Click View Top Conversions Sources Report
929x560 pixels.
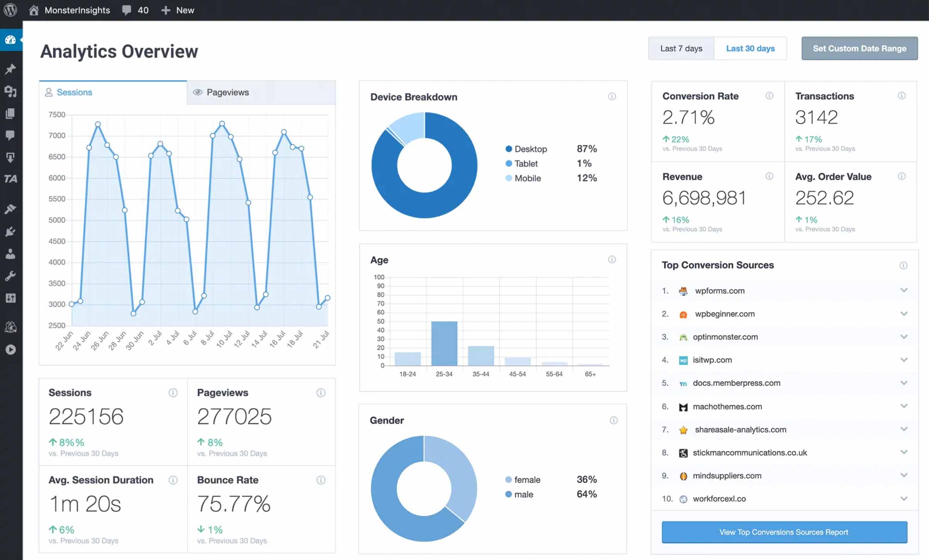[x=784, y=532]
